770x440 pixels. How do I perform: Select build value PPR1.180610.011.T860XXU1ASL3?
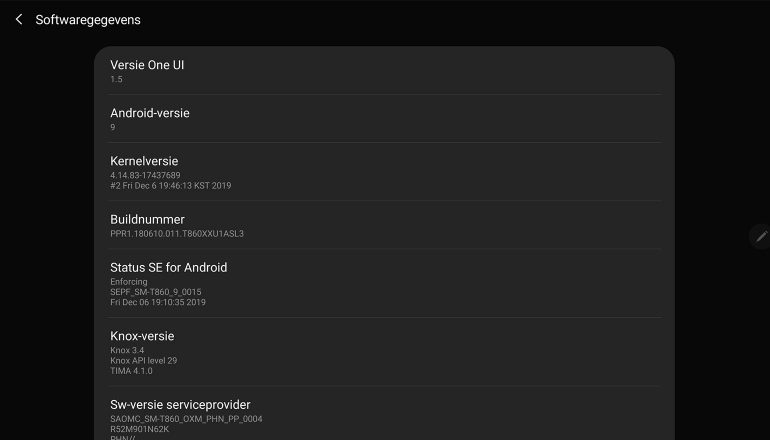(177, 234)
